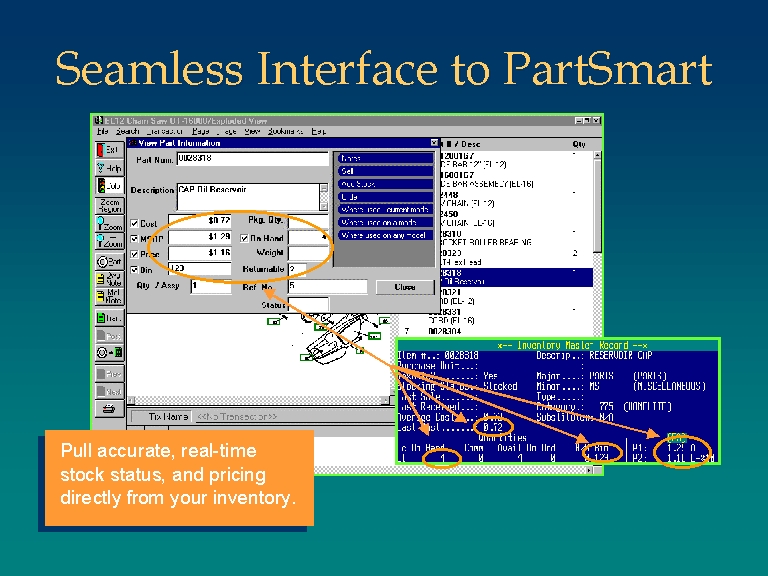Click the circle-to-book transfer toolbar button
The height and width of the screenshot is (576, 768).
[109, 353]
